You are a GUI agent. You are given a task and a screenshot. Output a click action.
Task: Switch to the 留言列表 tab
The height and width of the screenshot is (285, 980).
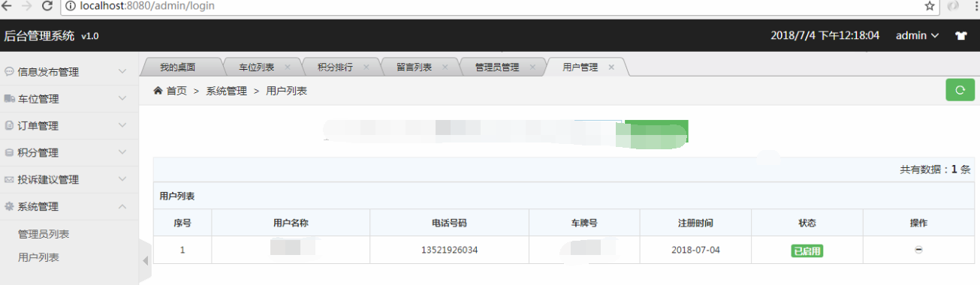click(x=414, y=67)
